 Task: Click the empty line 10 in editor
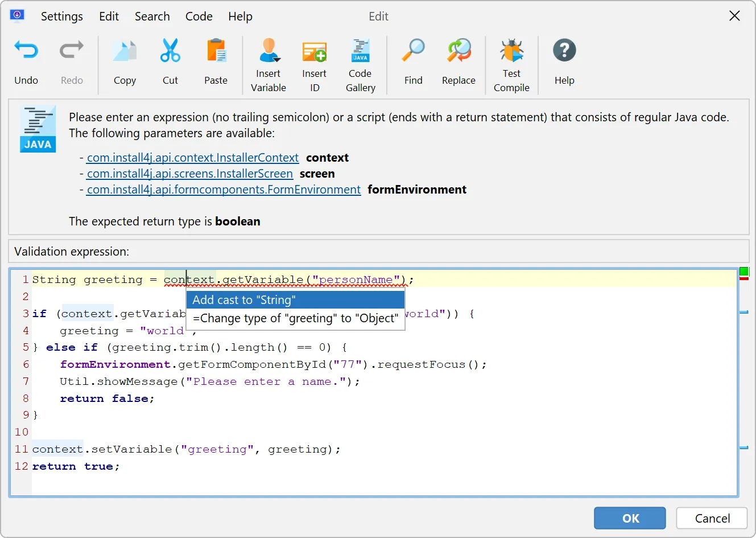(385, 432)
